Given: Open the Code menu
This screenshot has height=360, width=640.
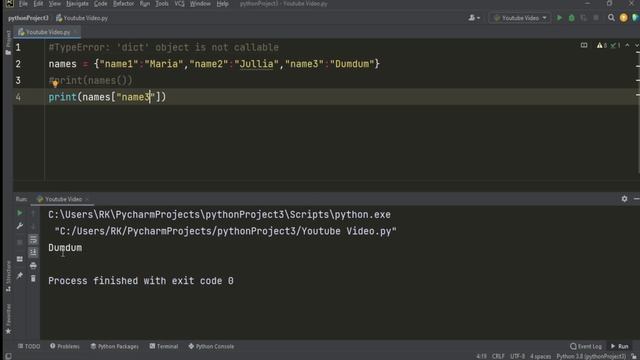Looking at the screenshot, I should (100, 4).
